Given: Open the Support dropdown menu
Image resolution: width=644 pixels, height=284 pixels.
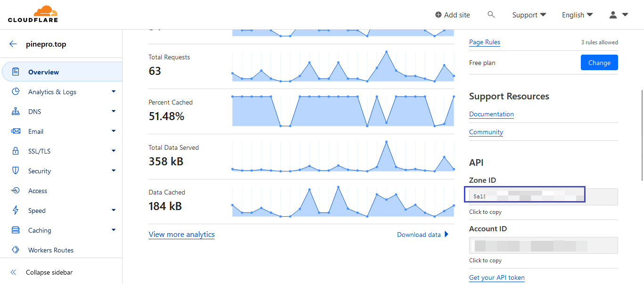Looking at the screenshot, I should 529,15.
